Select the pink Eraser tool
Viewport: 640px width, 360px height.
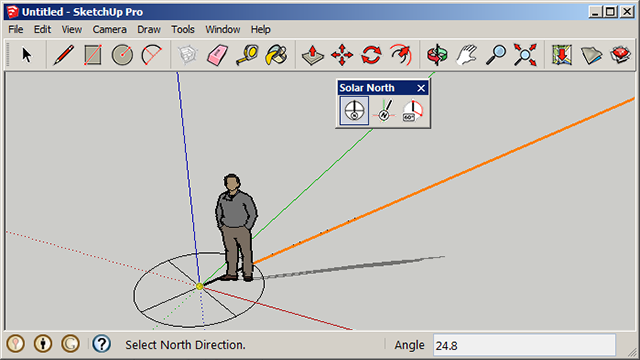(x=217, y=55)
